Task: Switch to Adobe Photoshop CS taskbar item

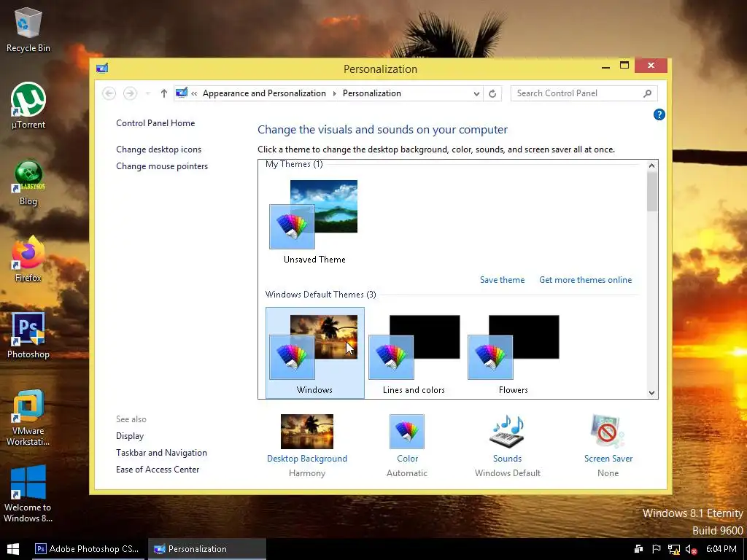Action: click(x=88, y=549)
